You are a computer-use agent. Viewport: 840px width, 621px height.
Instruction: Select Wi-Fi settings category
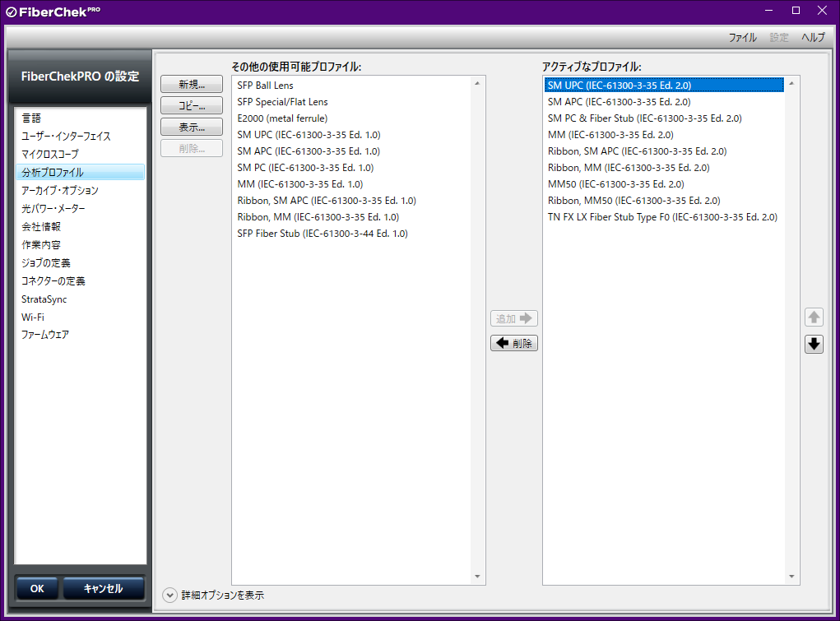[x=81, y=317]
